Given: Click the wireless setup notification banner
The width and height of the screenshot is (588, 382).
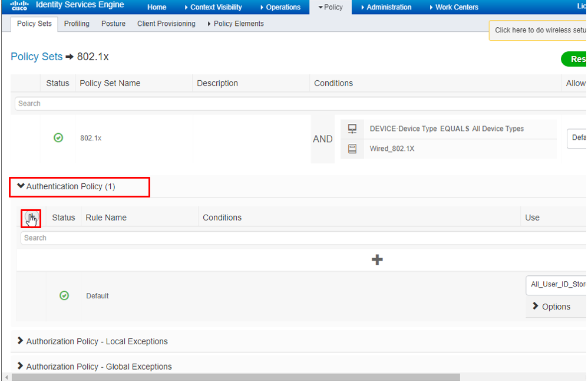Looking at the screenshot, I should point(538,30).
